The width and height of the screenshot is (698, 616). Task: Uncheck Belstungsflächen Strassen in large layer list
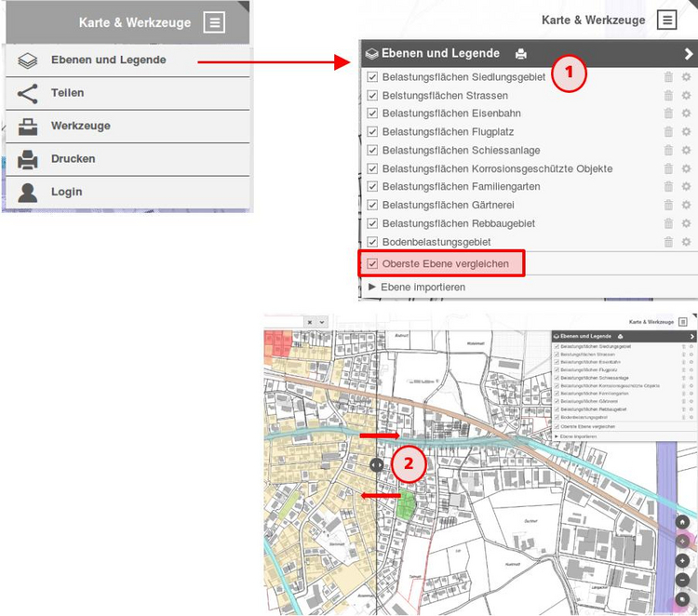click(x=372, y=95)
